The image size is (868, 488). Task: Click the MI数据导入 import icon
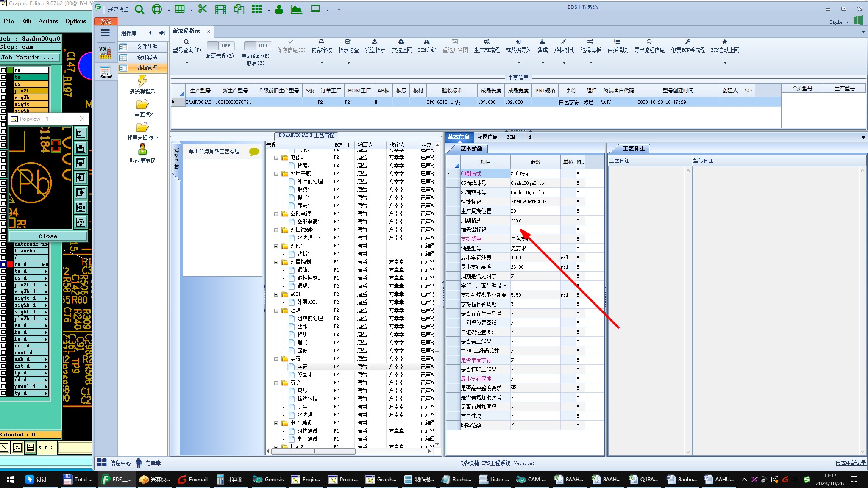pos(518,42)
